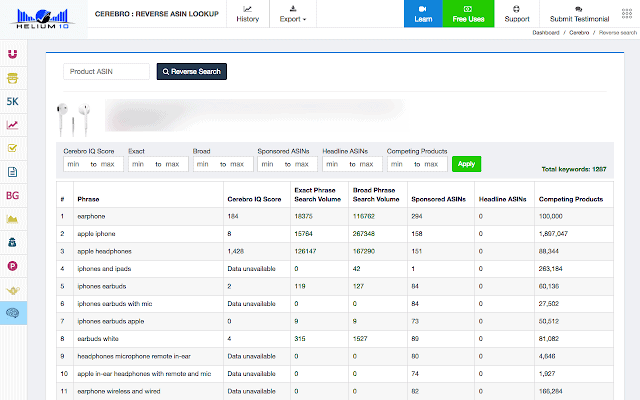Expand the Export dropdown
640x400 pixels.
293,14
